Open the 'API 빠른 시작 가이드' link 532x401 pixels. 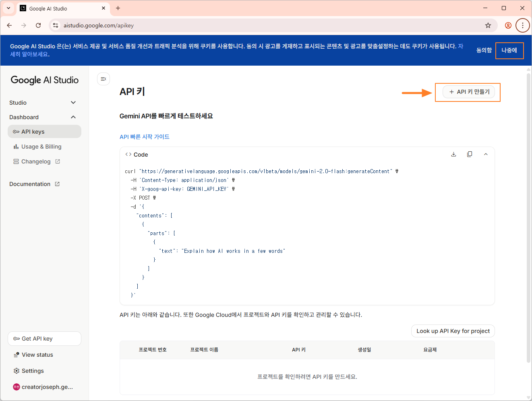click(145, 137)
